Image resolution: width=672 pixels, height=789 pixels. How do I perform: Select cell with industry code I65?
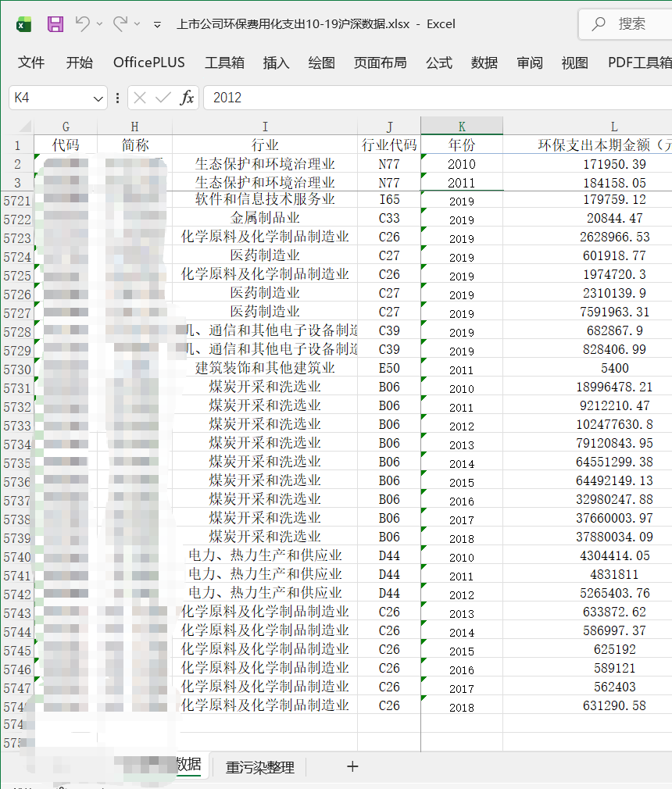[x=389, y=200]
